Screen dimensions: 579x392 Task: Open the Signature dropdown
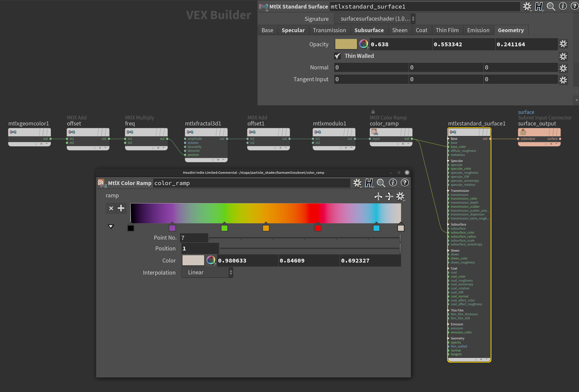(375, 19)
